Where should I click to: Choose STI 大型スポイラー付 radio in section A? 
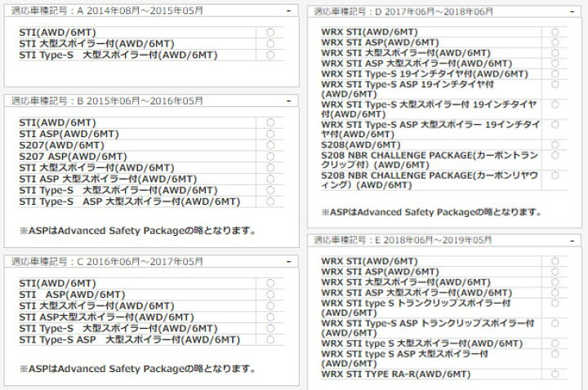[270, 44]
